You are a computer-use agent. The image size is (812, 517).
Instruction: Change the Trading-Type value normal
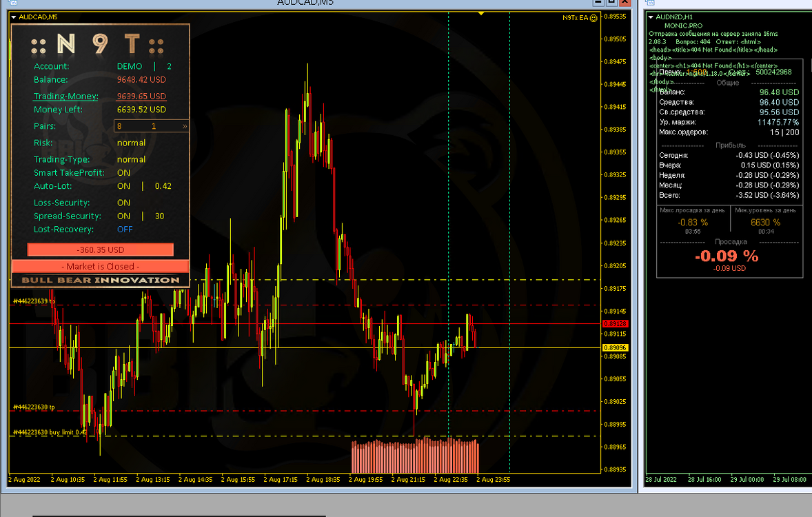click(131, 159)
